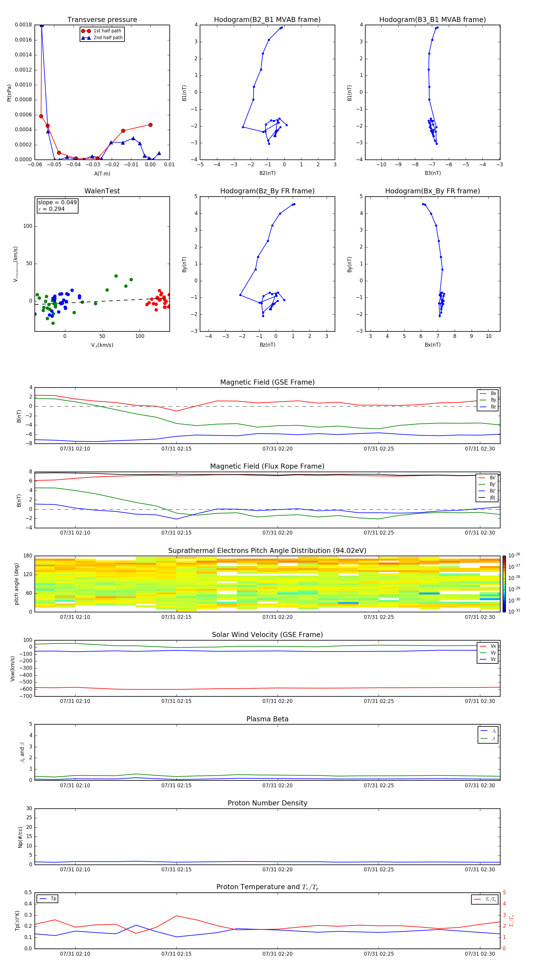535x980 pixels.
Task: Click '07/31 02:20' tick under GSE magnetic field
Action: pyautogui.click(x=278, y=448)
